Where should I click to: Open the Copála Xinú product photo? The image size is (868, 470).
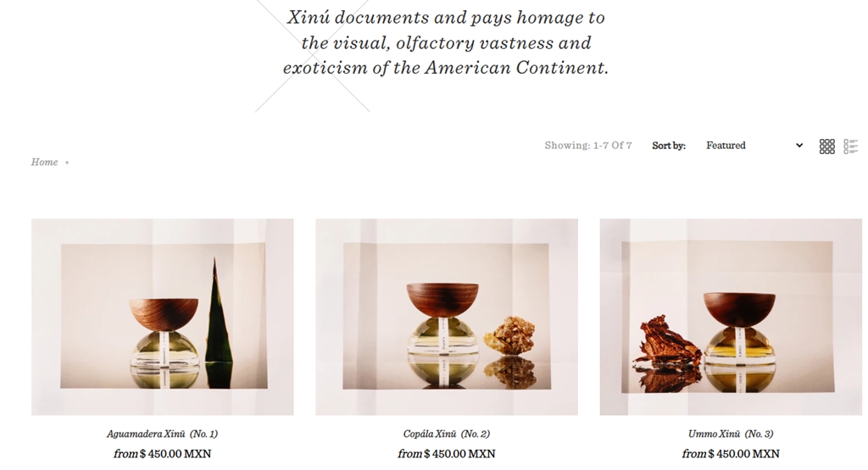[447, 317]
